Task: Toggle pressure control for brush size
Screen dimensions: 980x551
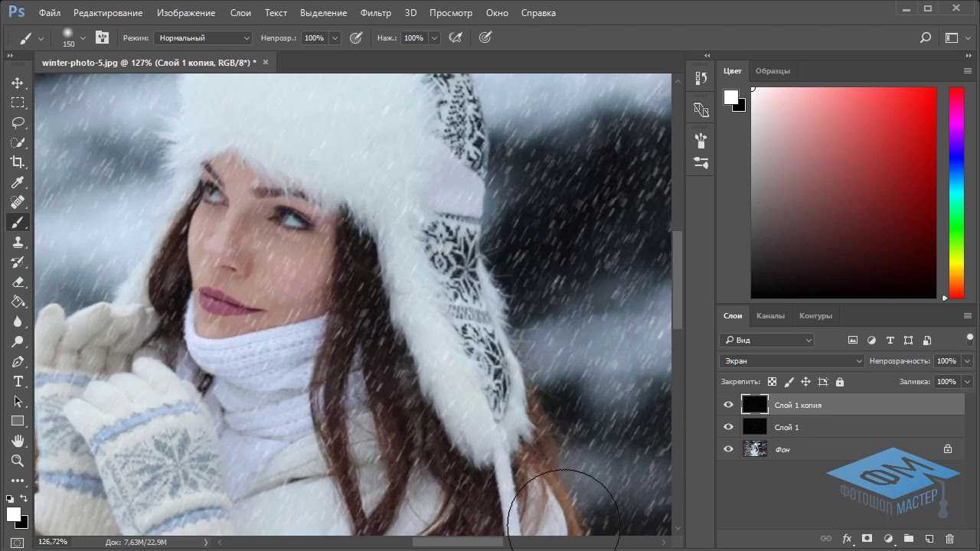Action: 485,37
